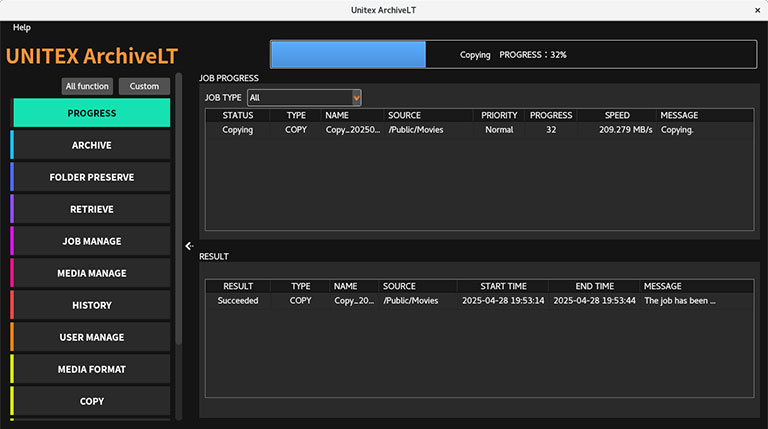
Task: Open the Help menu
Action: click(22, 27)
